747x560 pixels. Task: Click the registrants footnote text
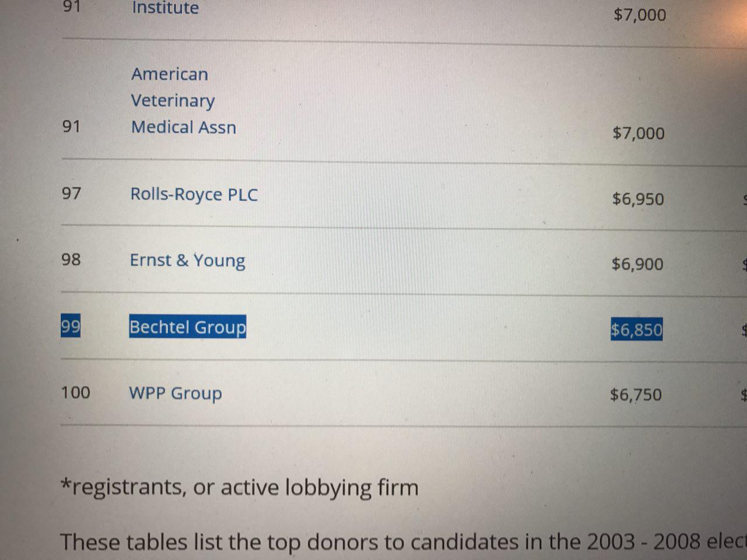239,487
